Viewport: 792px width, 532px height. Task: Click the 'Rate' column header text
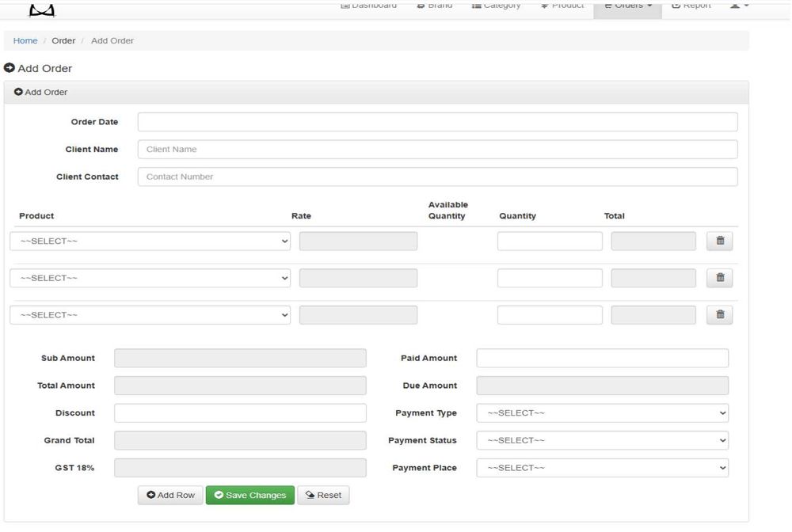pyautogui.click(x=301, y=215)
